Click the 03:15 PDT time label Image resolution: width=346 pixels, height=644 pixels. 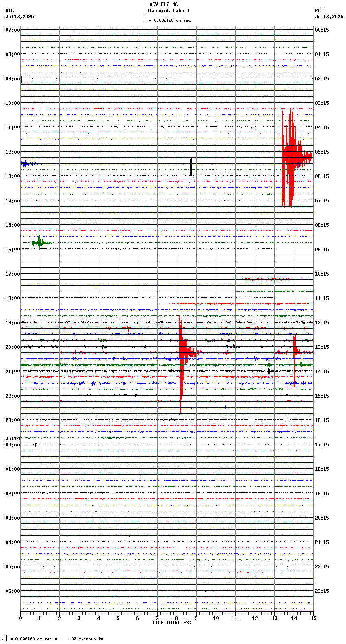pos(322,103)
